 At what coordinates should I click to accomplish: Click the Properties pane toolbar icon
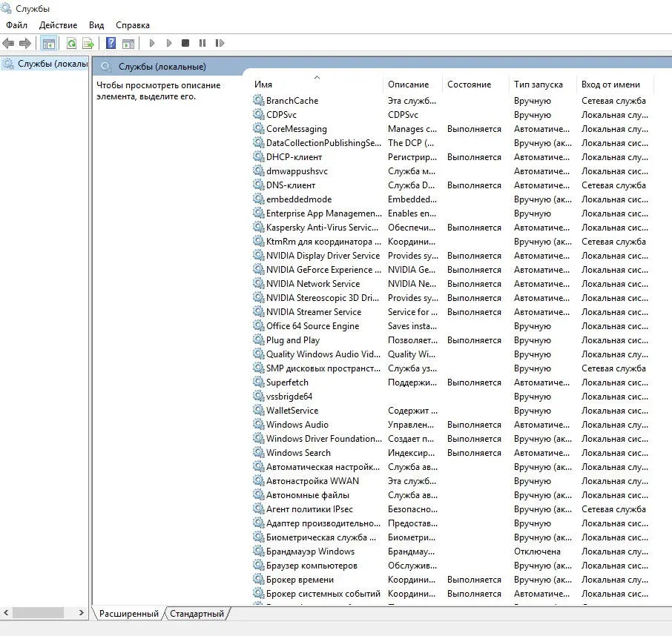click(128, 43)
